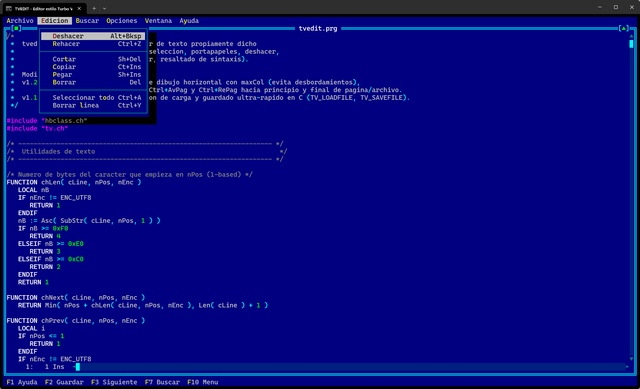Screen dimensions: 640x389
Task: Select Borrar (Del) menu entry
Action: [x=93, y=82]
